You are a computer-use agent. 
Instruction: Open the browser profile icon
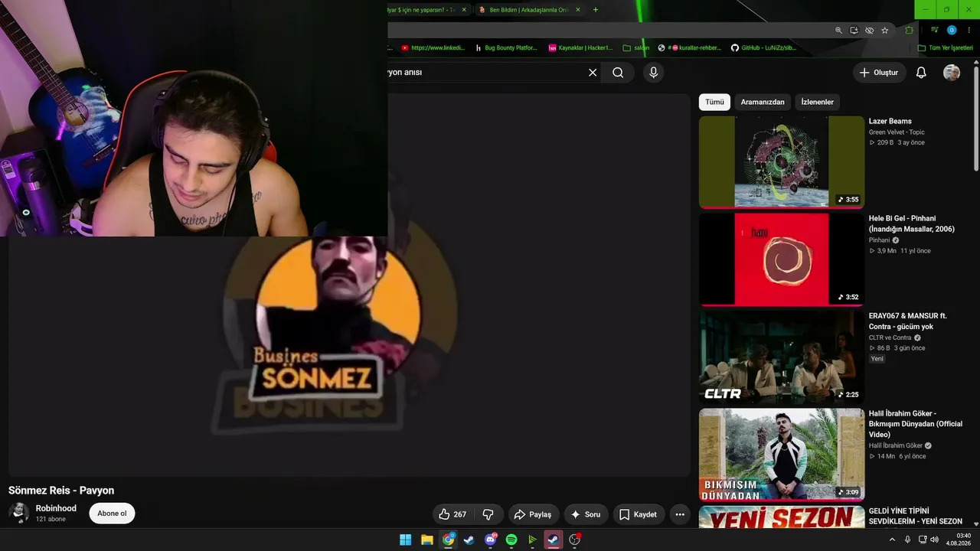(952, 31)
